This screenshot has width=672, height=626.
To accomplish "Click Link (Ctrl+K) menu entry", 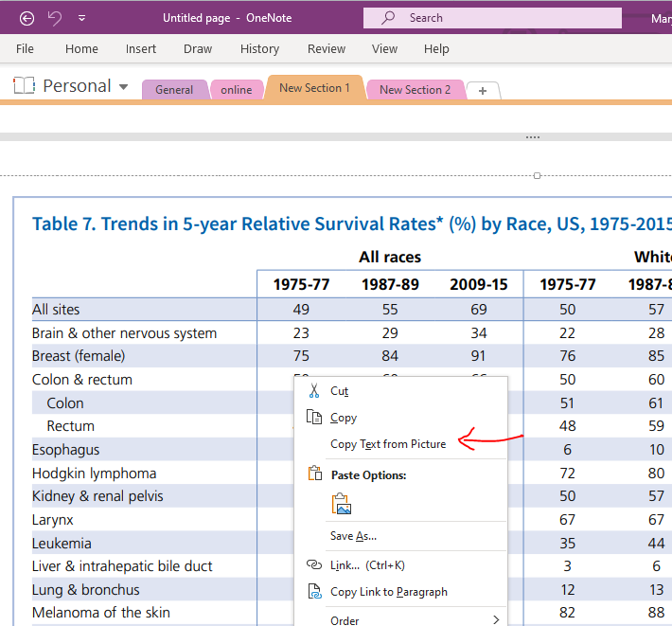I will 366,565.
